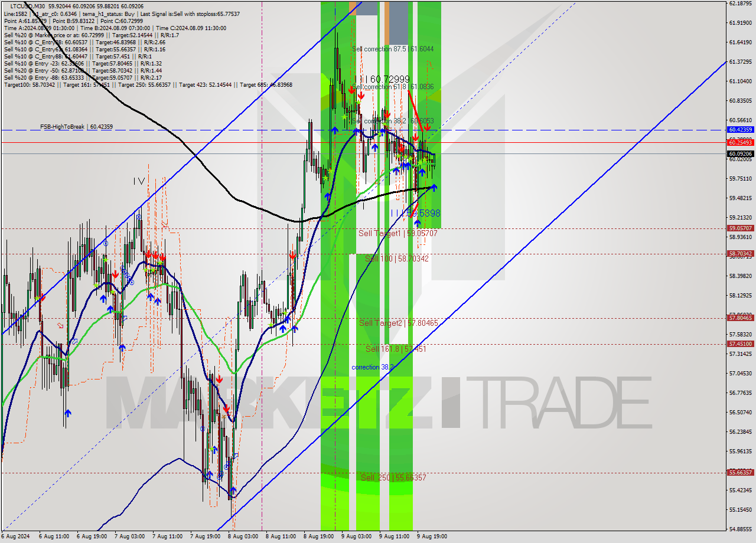Screen dimensions: 756x543
Task: Click the 57.80465 price tag on axis
Action: tap(740, 318)
